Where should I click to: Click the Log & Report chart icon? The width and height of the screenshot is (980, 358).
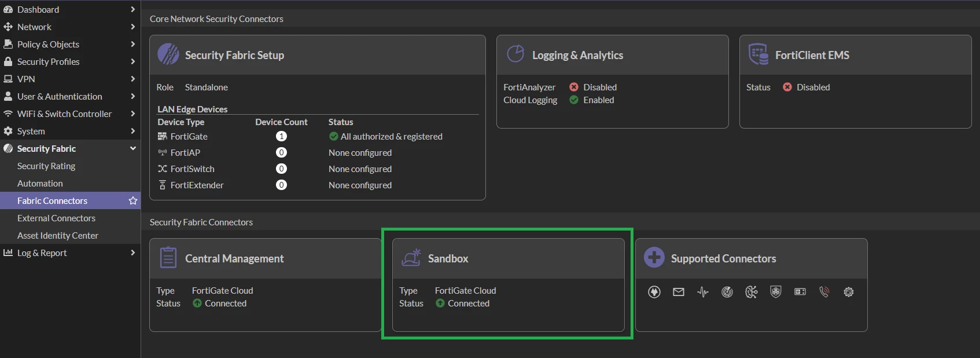pos(8,253)
